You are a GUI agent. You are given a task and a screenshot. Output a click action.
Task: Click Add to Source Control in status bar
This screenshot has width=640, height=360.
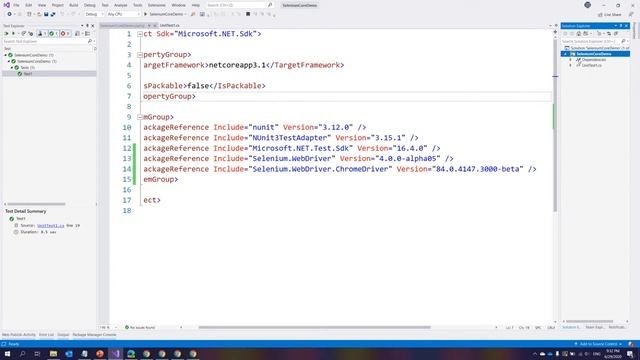tap(598, 344)
